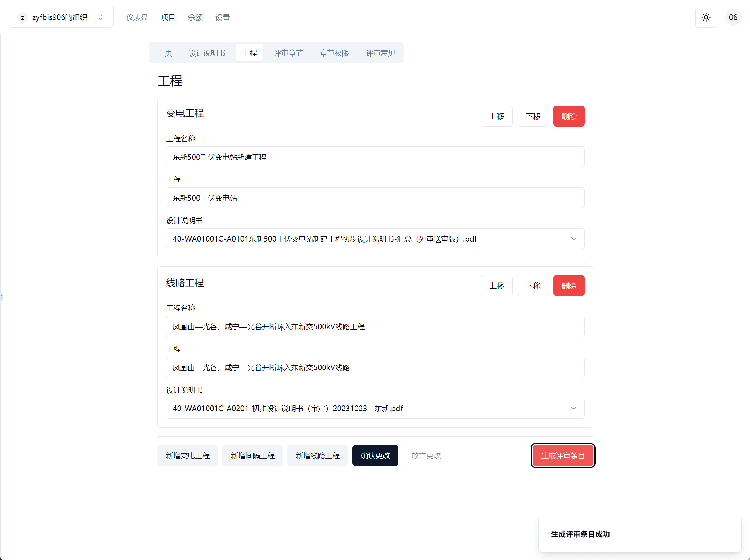Click the 放弃更改 button
The image size is (750, 560).
(426, 455)
